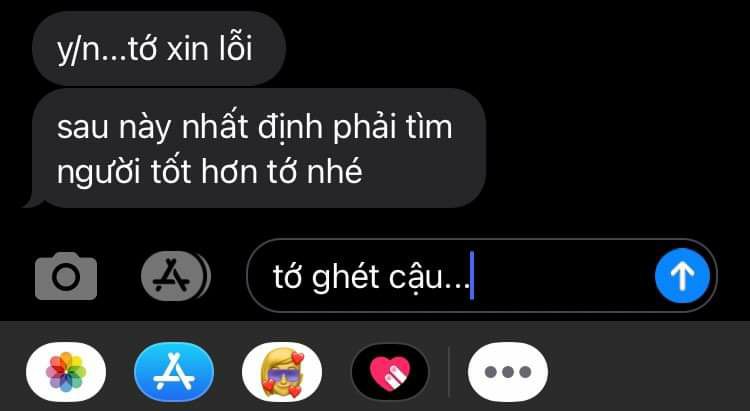Click the line "người tốt hơn tớ nhé"

point(210,171)
